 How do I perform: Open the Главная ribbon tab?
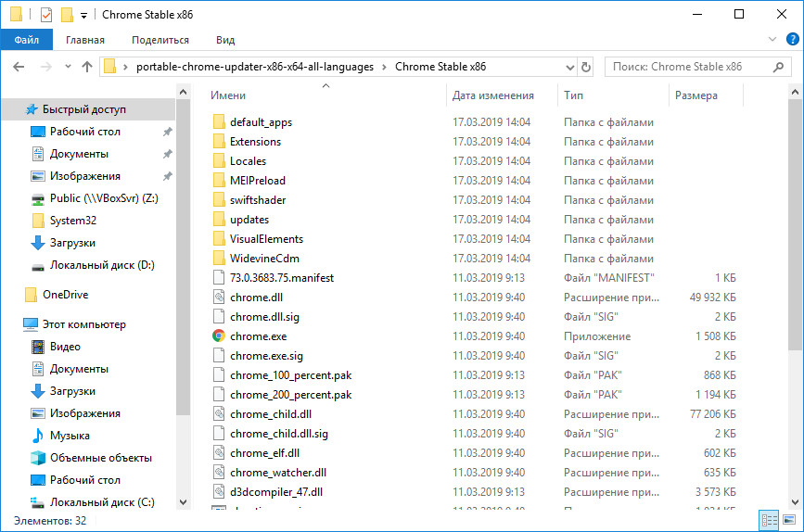(85, 40)
